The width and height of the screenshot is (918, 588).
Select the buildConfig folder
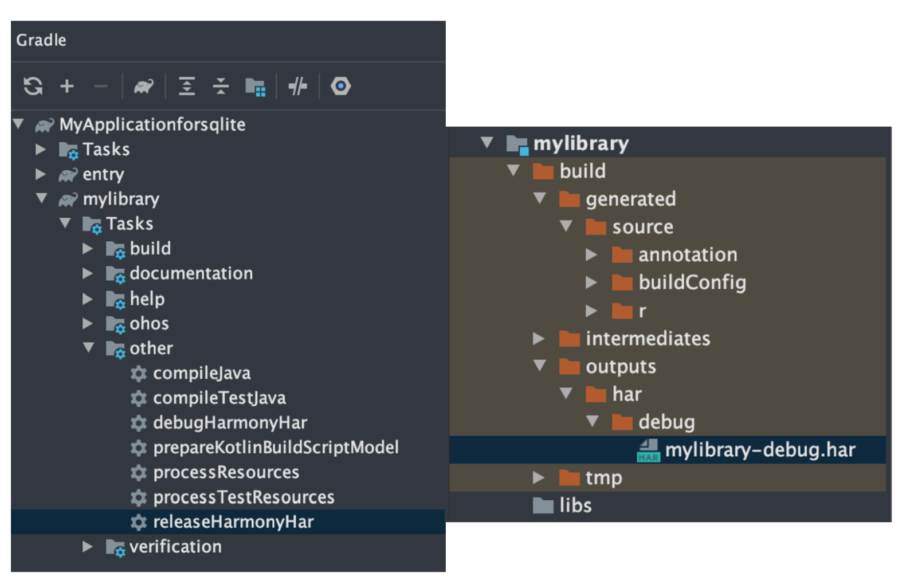692,283
